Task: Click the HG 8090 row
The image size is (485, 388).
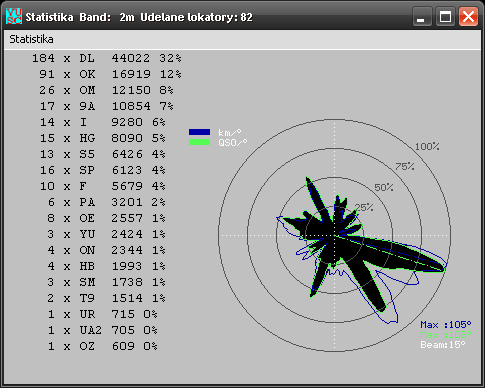Action: [x=103, y=138]
